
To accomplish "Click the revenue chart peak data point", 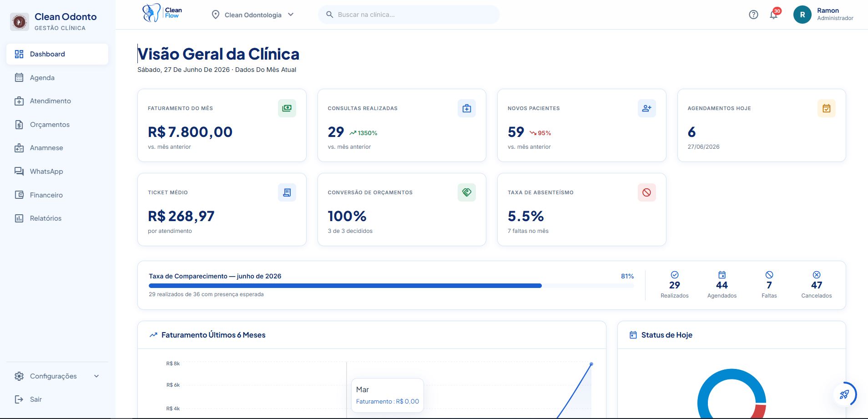I will [591, 364].
